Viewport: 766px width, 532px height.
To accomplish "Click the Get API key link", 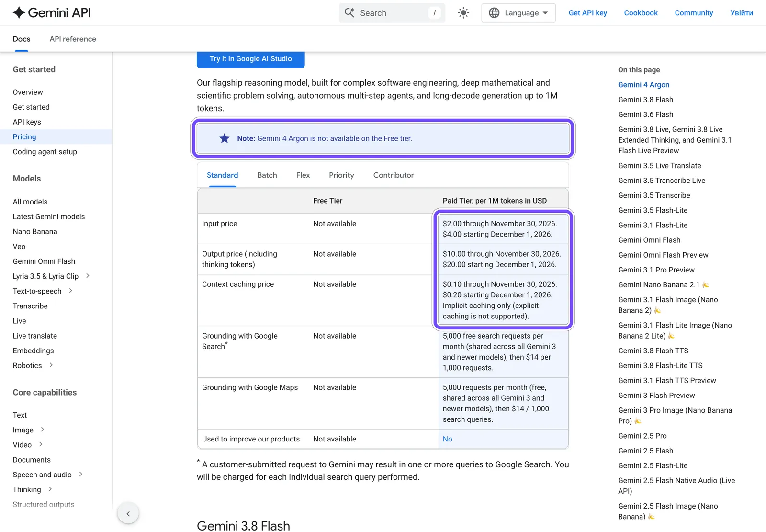I will (x=587, y=13).
